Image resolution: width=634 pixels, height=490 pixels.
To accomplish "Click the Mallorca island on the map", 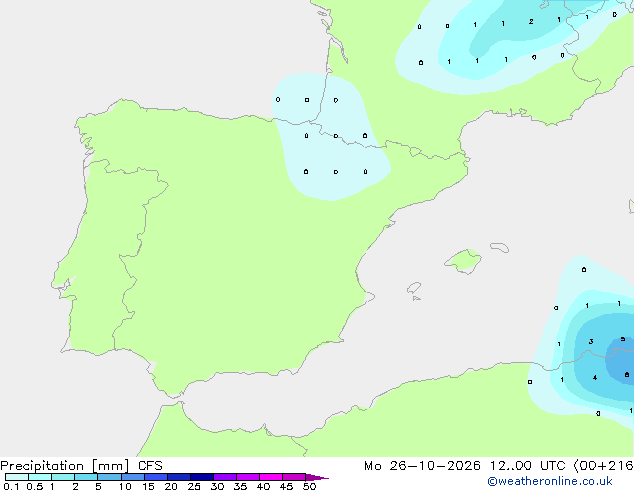I will (x=463, y=261).
